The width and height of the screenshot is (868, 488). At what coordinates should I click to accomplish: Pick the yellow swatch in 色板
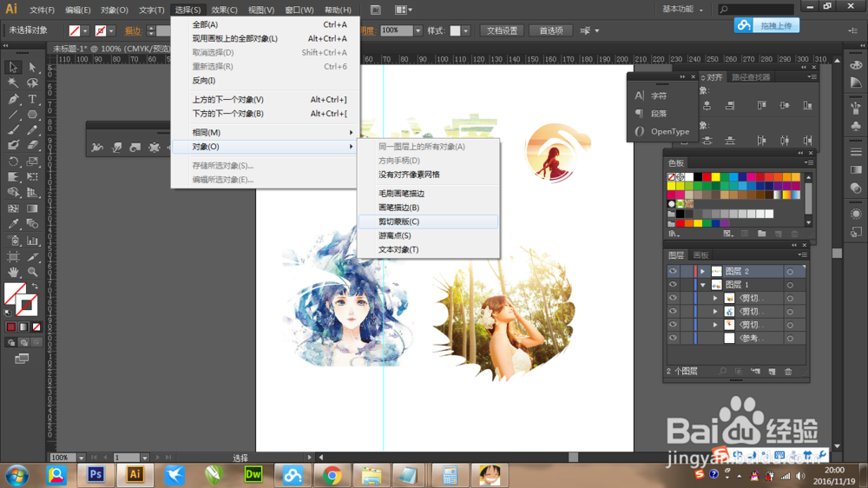(x=716, y=177)
